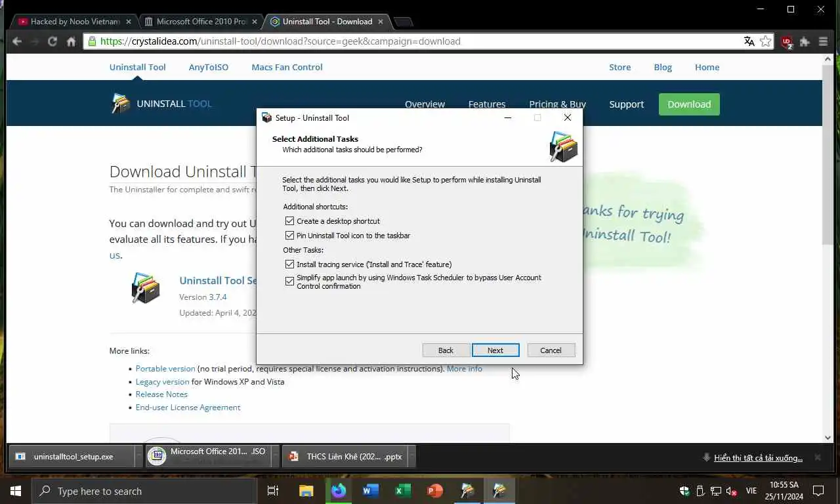Go to Home in site navigation
The height and width of the screenshot is (504, 840).
(707, 67)
